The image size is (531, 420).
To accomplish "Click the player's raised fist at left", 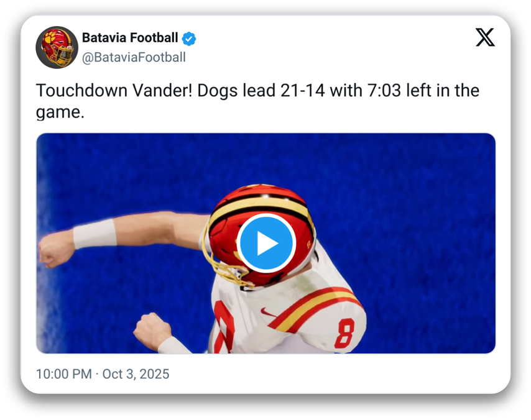I will 56,249.
